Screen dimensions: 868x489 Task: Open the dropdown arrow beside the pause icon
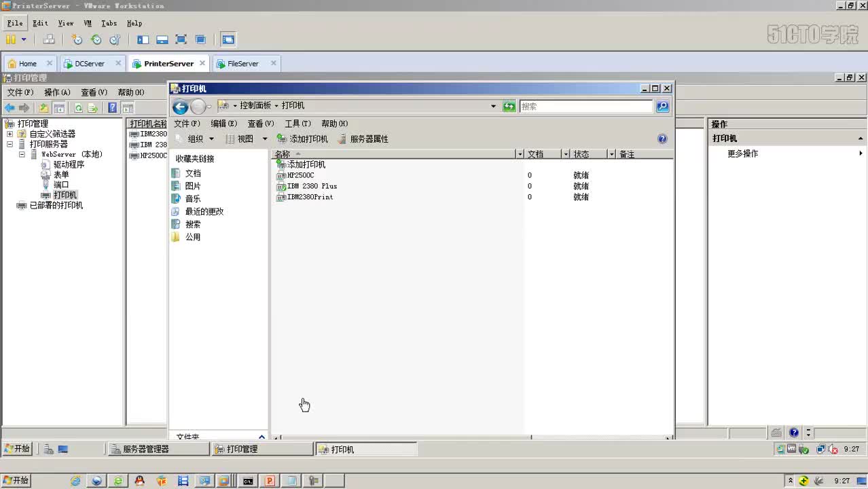point(24,39)
